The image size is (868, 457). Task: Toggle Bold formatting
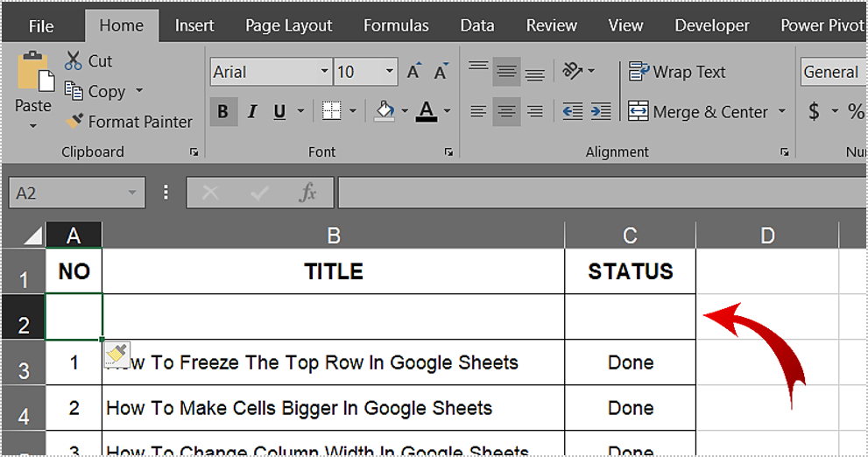tap(223, 112)
